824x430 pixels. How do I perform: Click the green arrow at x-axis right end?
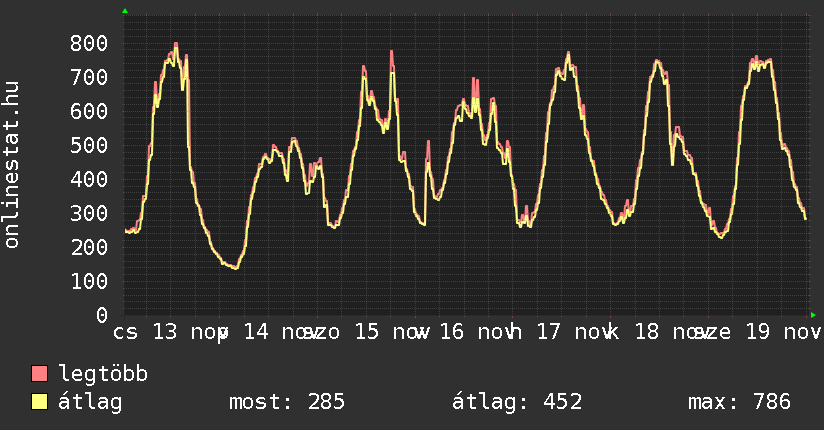coord(813,315)
